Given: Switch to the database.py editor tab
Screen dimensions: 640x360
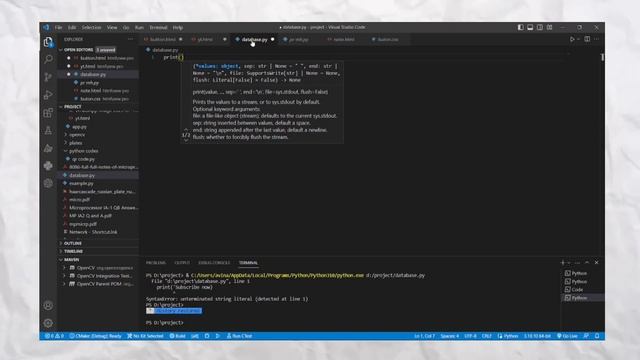Looking at the screenshot, I should click(x=254, y=40).
